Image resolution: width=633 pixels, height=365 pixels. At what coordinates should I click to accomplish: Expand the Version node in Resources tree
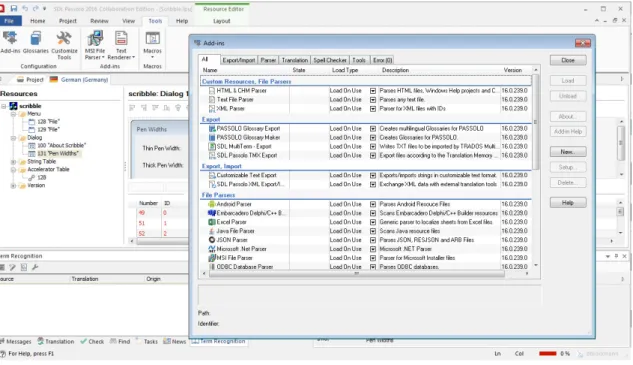(13, 186)
